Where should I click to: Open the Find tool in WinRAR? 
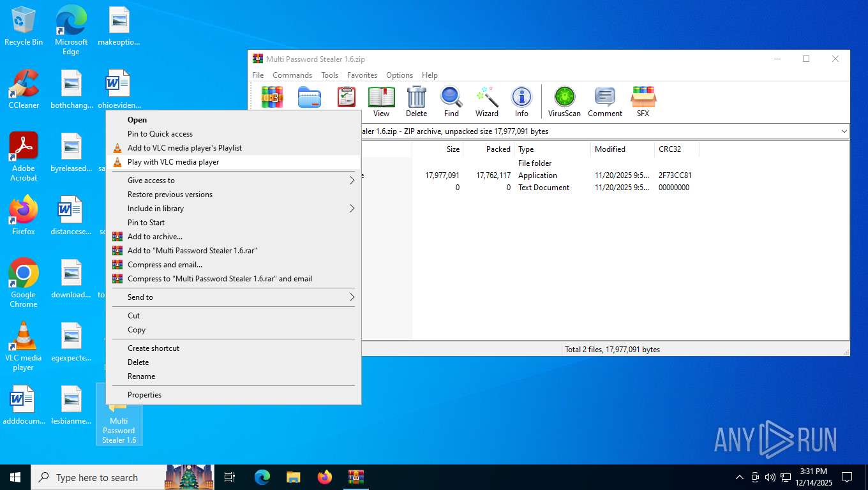(451, 102)
